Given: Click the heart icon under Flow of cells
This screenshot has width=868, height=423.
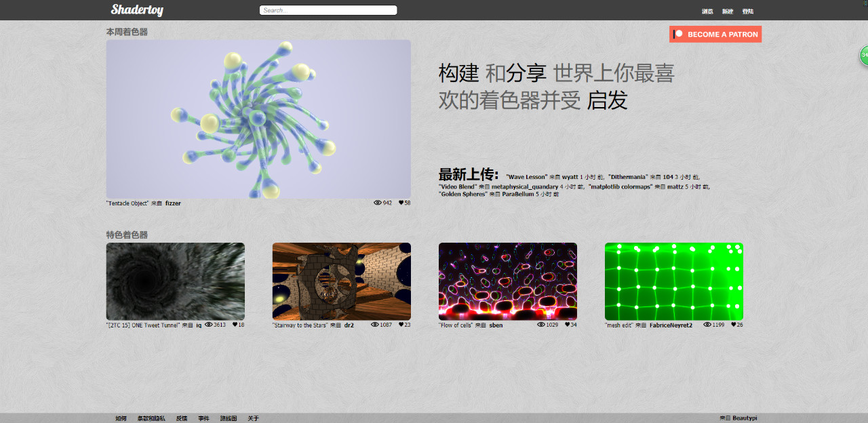Looking at the screenshot, I should (x=567, y=325).
